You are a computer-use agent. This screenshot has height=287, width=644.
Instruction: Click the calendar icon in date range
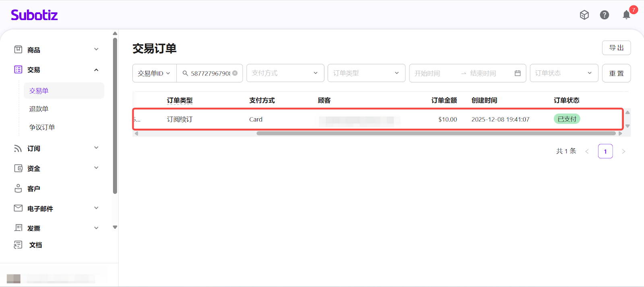(x=518, y=73)
